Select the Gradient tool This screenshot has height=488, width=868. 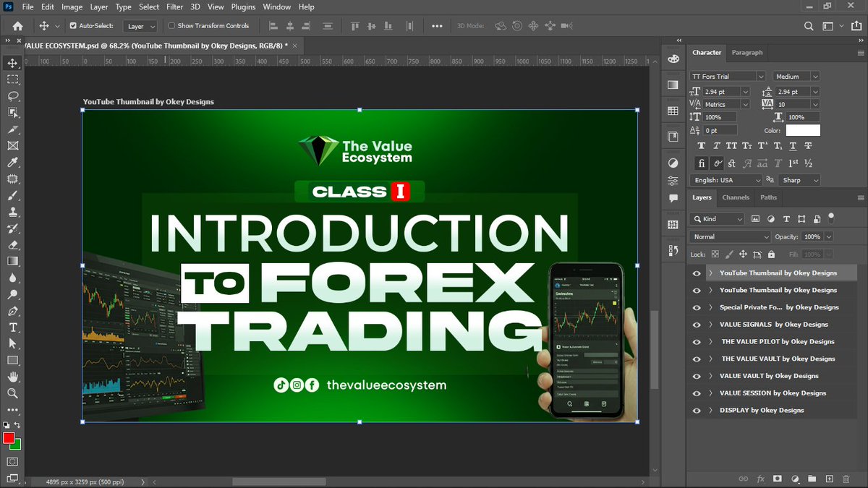point(12,262)
